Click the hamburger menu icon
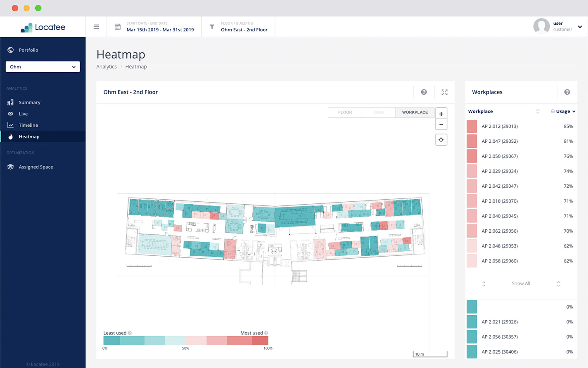588x368 pixels. coord(96,27)
